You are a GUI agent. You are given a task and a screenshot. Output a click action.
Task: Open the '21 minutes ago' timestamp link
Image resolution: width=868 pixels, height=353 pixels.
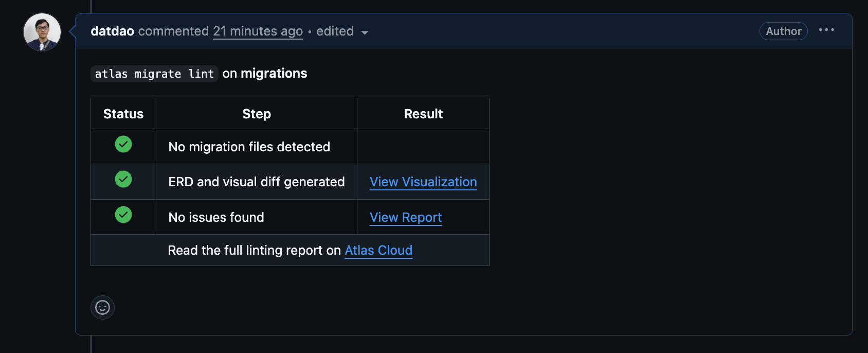tap(258, 31)
